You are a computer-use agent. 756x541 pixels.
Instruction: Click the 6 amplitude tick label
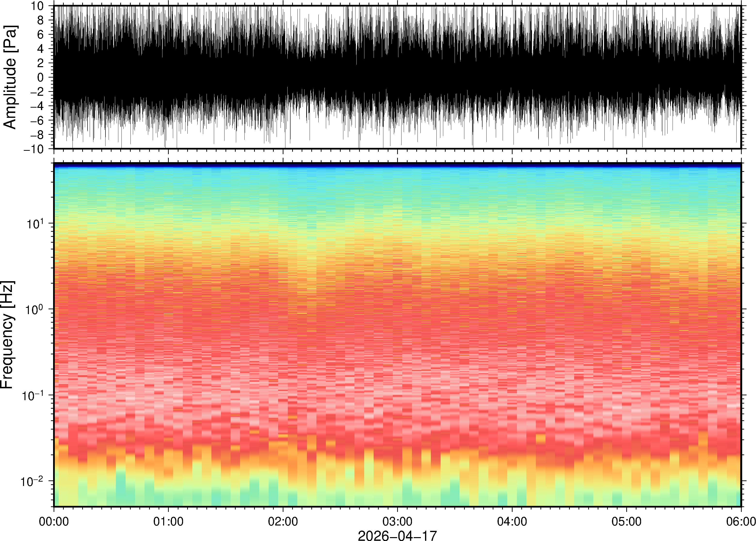41,35
